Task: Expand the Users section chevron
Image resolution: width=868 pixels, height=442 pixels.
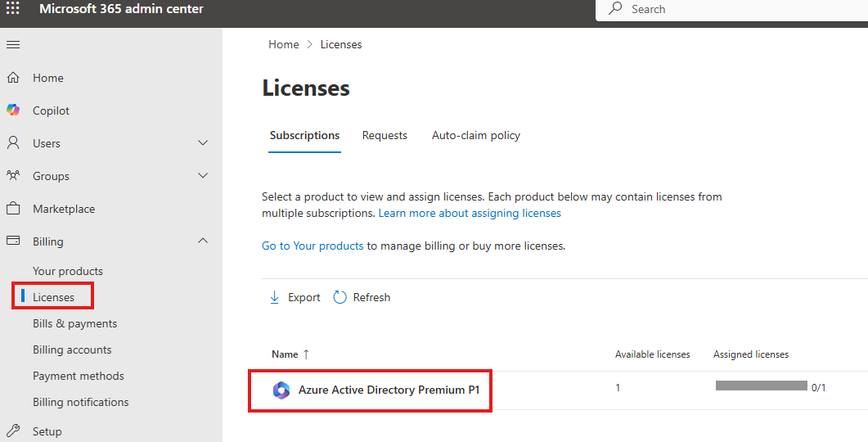Action: pyautogui.click(x=203, y=143)
